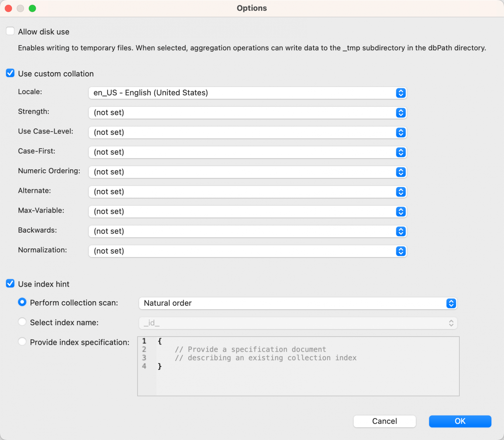
Task: Open the Normalization dropdown
Action: pyautogui.click(x=247, y=251)
